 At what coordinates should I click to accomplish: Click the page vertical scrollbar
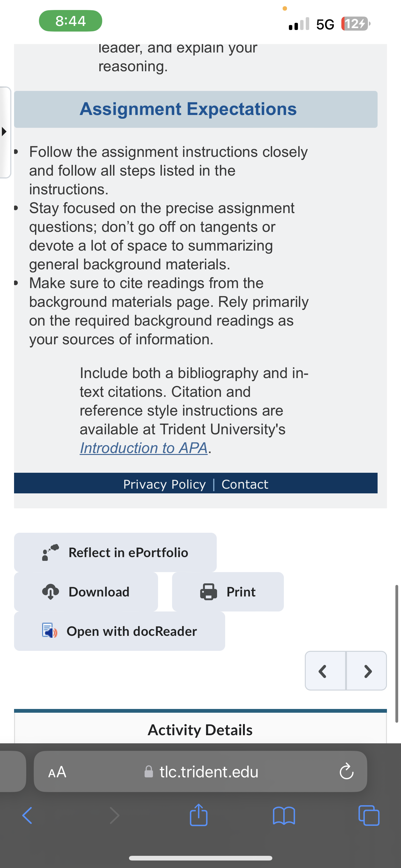(x=397, y=654)
